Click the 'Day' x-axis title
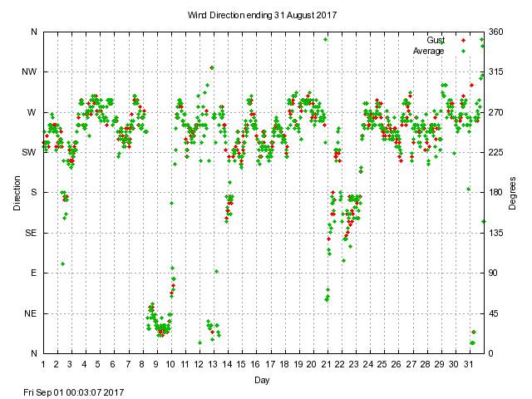Viewport: 532px width, 399px height. 262,380
